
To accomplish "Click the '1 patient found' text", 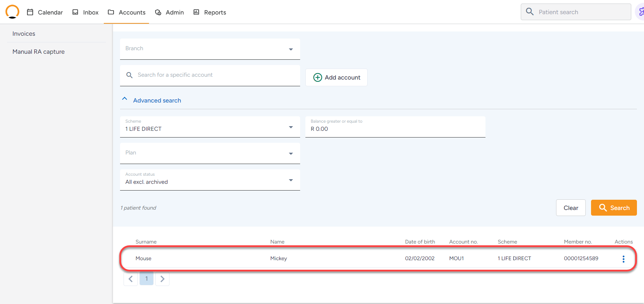I will (x=138, y=208).
